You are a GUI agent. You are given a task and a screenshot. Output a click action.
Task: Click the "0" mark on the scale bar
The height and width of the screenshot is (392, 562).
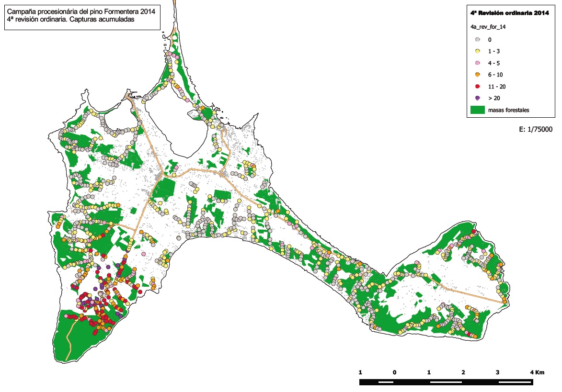(394, 372)
